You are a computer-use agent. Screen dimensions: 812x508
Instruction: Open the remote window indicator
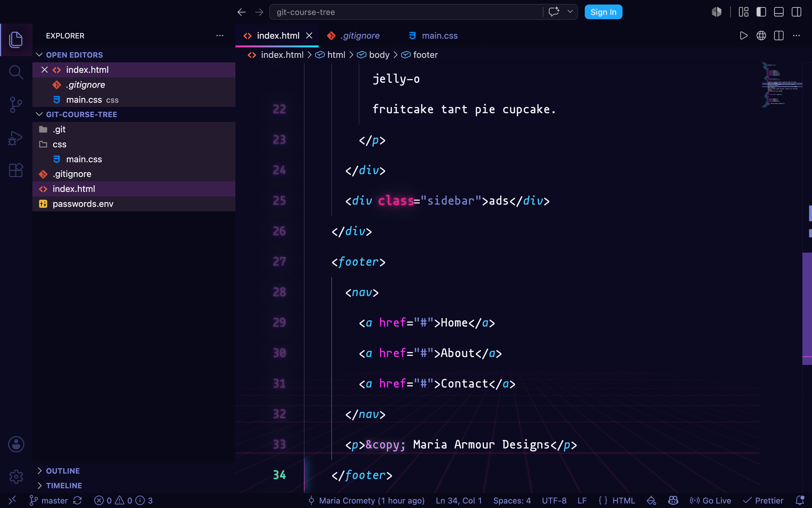tap(12, 501)
